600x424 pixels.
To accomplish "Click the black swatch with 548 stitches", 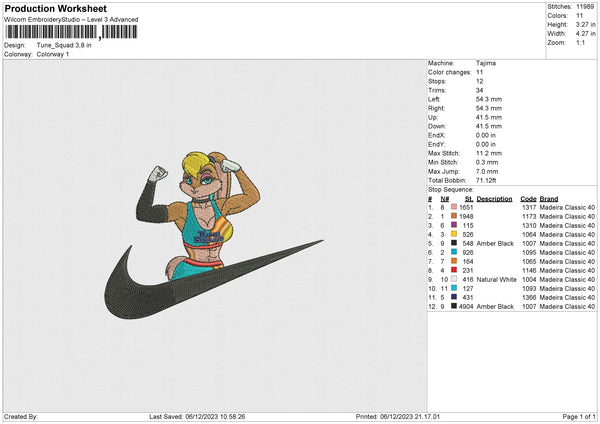I will 454,243.
